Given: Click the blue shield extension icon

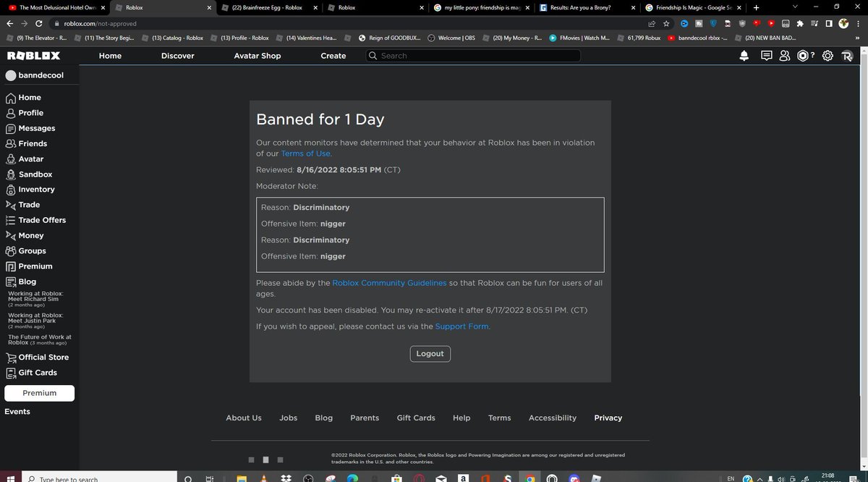Looking at the screenshot, I should pyautogui.click(x=712, y=23).
